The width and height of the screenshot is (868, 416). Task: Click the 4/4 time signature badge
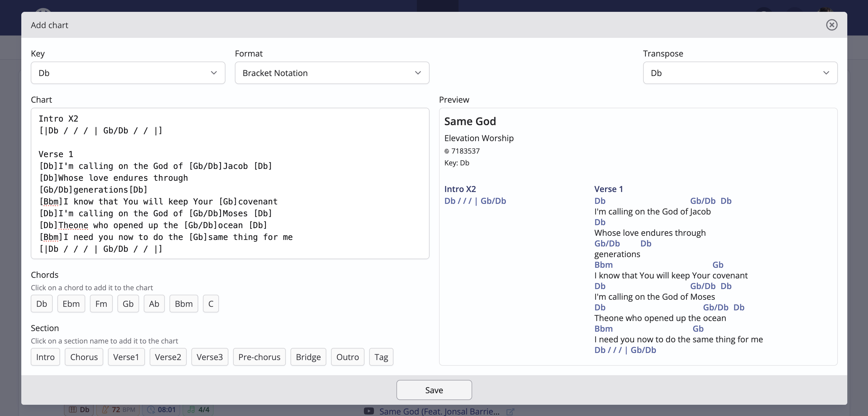(x=198, y=409)
